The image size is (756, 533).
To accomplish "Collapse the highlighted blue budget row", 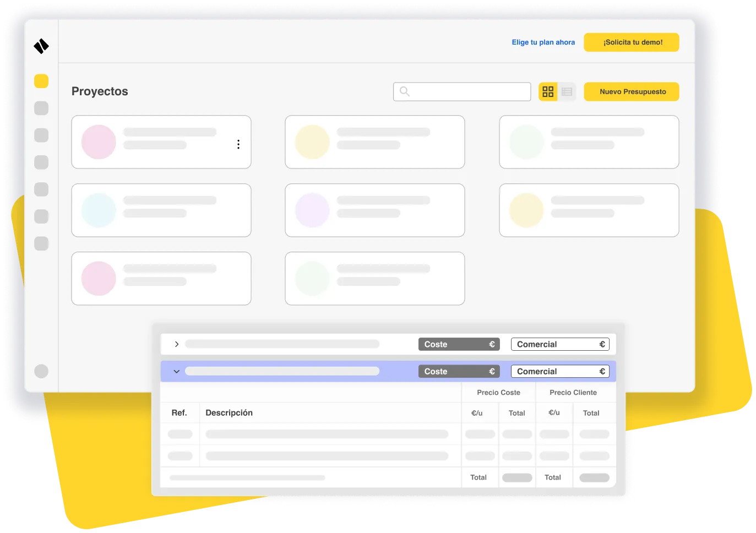I will (x=177, y=372).
